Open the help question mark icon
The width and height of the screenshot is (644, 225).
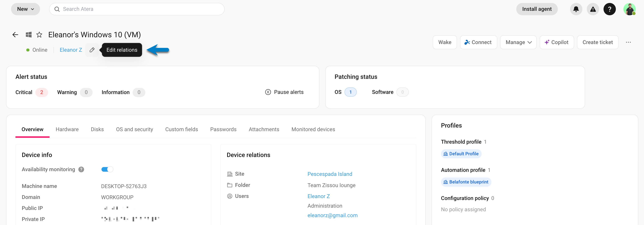point(609,9)
